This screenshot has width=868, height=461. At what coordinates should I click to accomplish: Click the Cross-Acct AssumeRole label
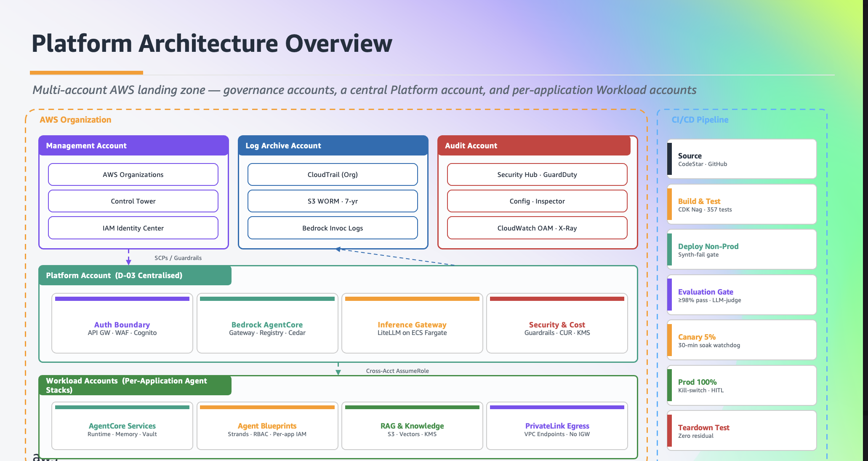(397, 371)
